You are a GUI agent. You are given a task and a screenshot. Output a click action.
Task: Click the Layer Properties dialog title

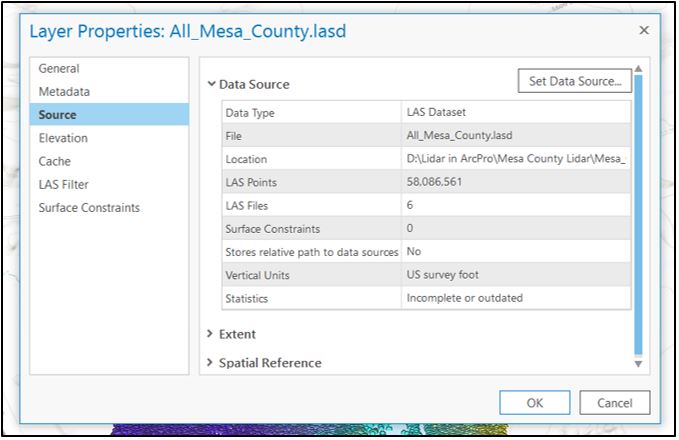188,31
